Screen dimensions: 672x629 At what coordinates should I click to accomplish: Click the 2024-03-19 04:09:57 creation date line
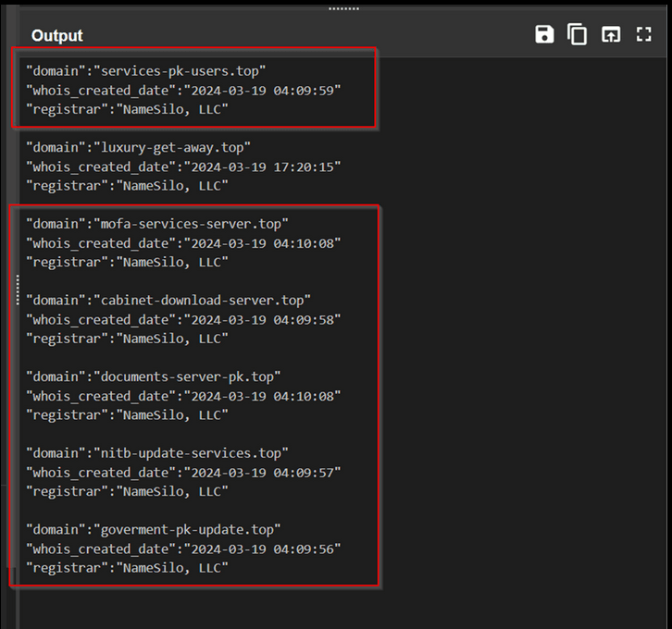[x=183, y=472]
